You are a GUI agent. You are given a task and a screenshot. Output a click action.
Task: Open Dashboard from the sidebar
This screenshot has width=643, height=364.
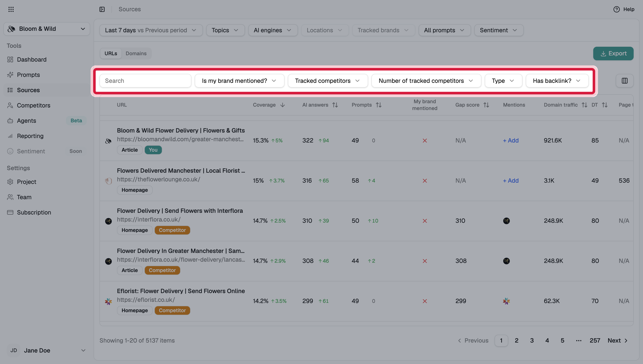(47, 59)
